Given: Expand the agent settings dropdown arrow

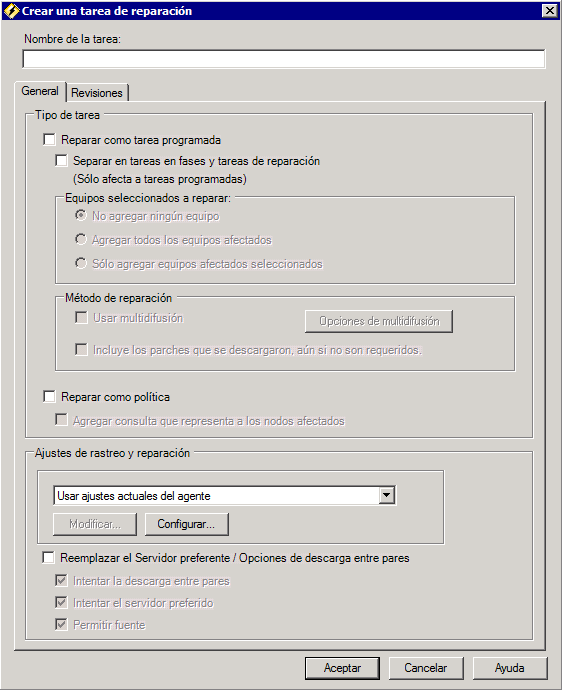Looking at the screenshot, I should (386, 495).
